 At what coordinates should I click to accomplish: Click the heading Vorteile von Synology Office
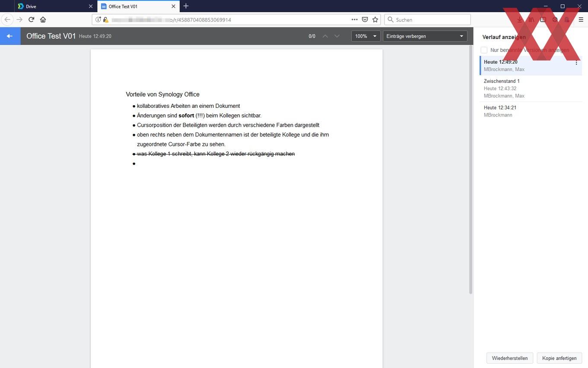tap(163, 94)
